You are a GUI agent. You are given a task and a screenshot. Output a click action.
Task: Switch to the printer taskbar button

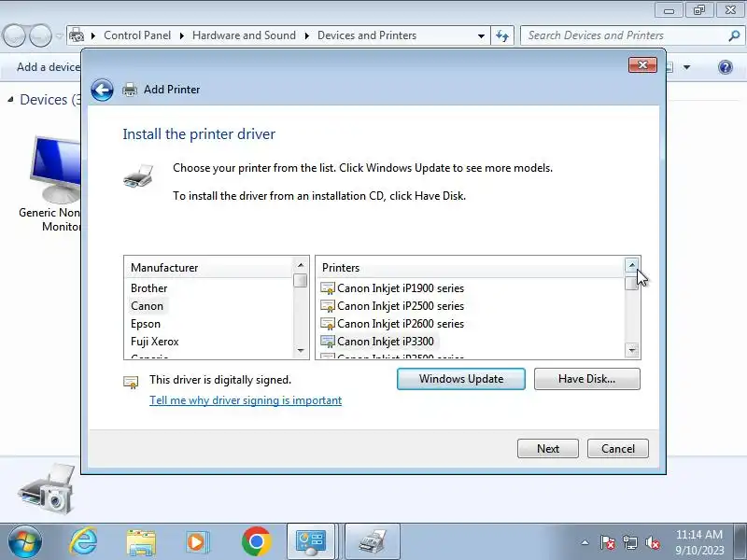click(373, 541)
